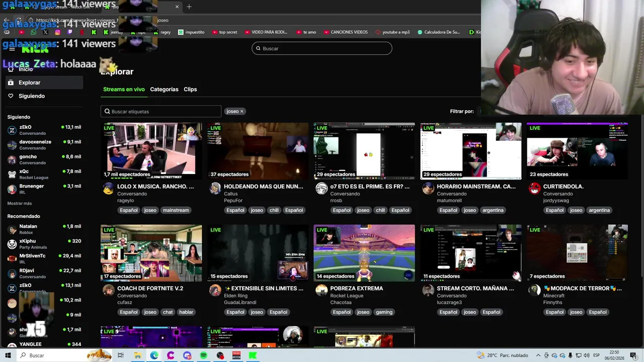
Task: Open COACH DE FORTNITE V.2 thumbnail
Action: (151, 253)
